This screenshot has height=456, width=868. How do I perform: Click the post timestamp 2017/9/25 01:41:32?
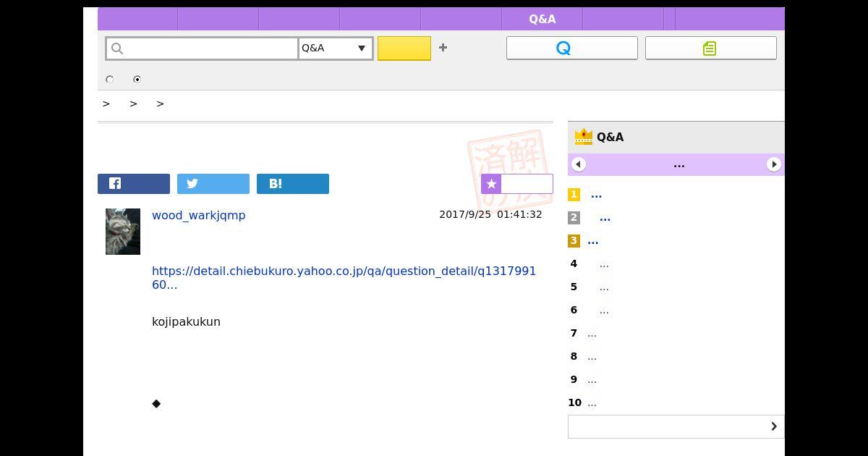490,214
